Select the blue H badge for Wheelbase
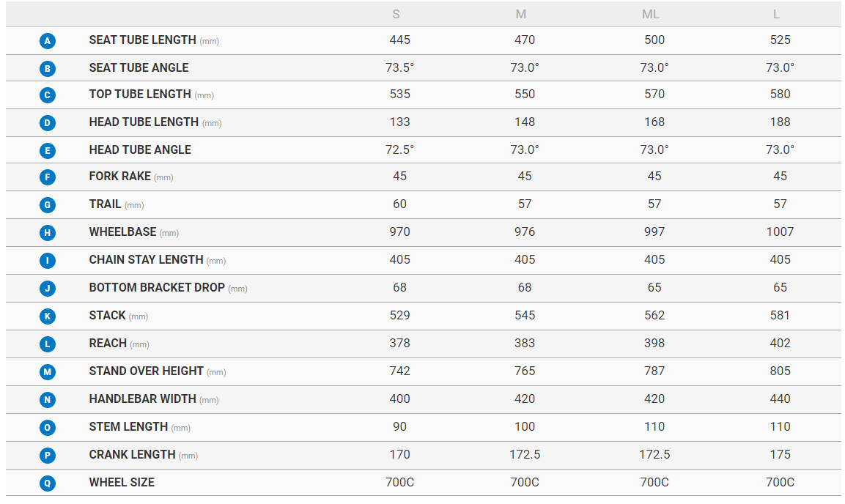Viewport: 845px width, 504px height. (x=48, y=233)
